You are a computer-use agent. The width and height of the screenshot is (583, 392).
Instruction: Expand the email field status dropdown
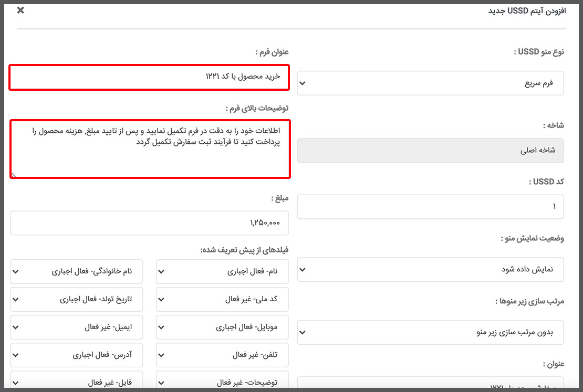pos(77,327)
